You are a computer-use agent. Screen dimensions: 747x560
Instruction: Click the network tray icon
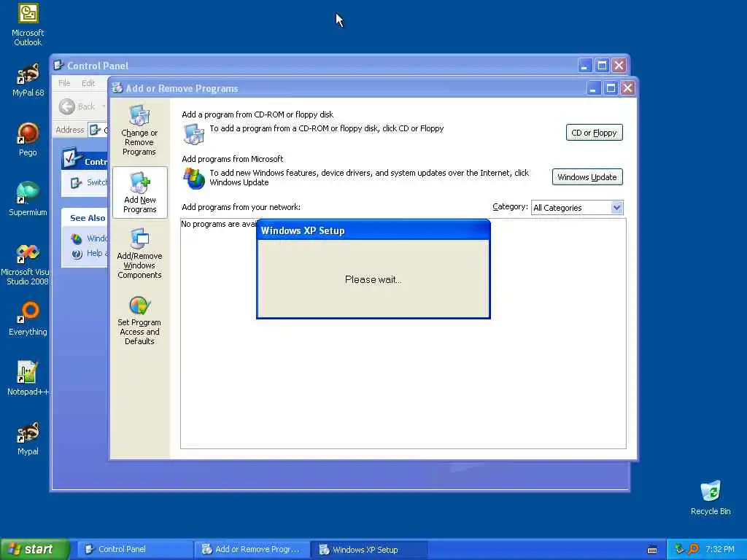point(679,550)
